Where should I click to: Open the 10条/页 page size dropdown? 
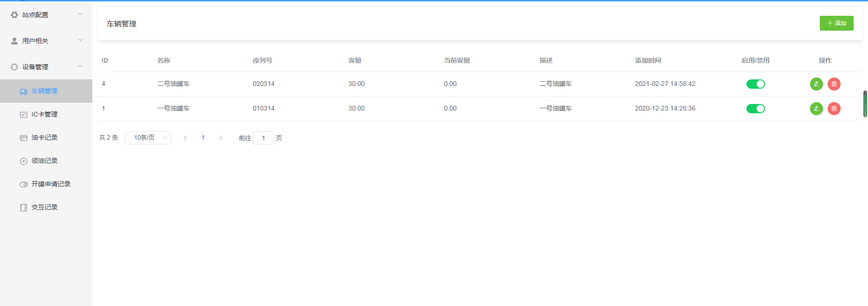[148, 138]
